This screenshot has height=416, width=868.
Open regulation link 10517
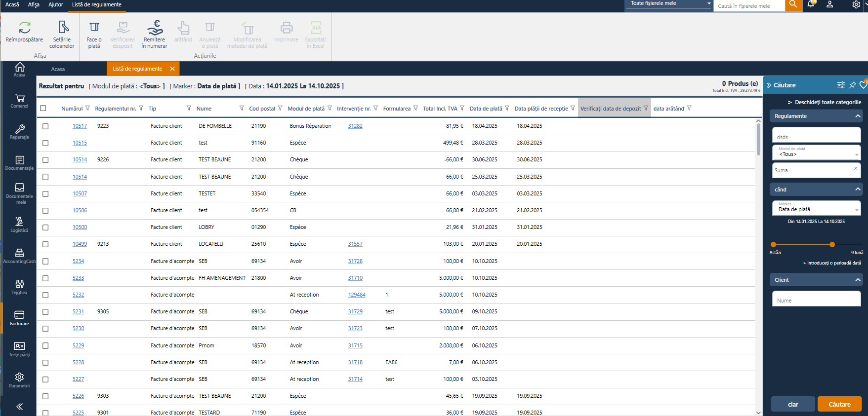[x=80, y=126]
